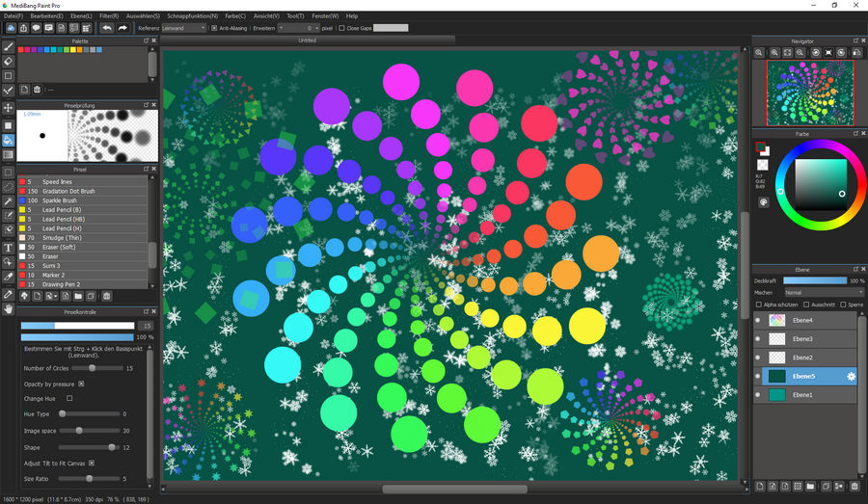868x504 pixels.
Task: Select the Eraser tool in left toolbar
Action: click(x=8, y=62)
